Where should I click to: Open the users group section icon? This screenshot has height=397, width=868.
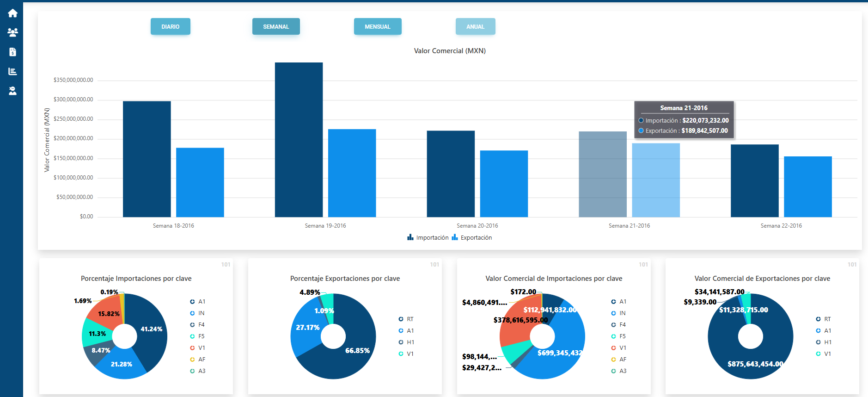pos(12,33)
